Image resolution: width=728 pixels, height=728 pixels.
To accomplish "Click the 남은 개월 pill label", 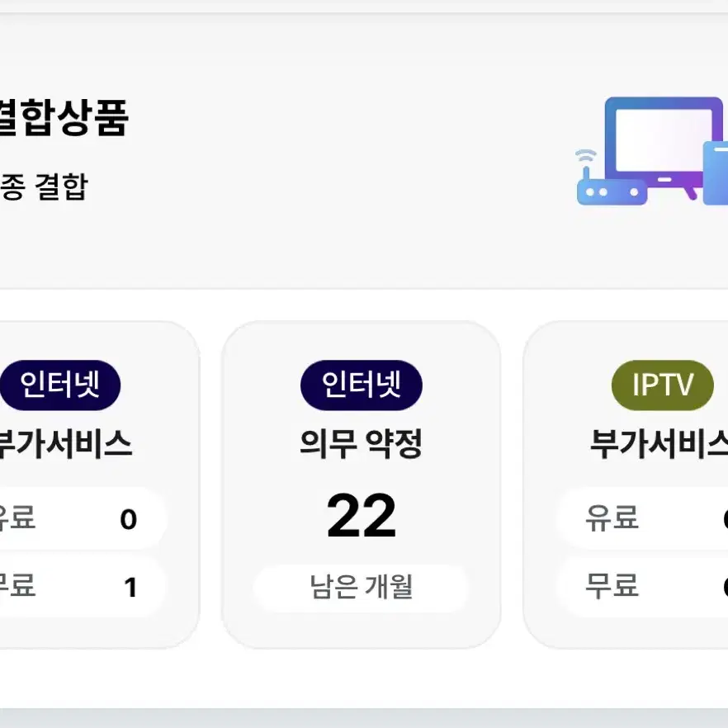I will (x=361, y=588).
